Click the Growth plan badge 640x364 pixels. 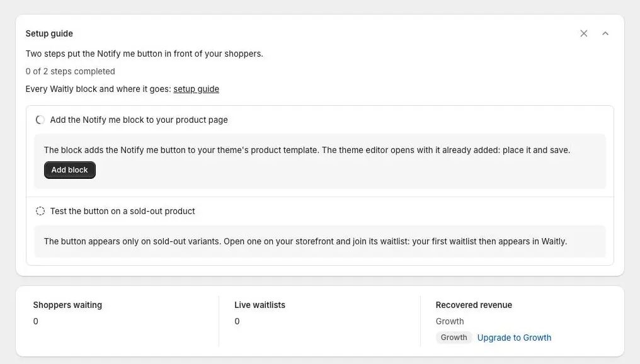pos(454,338)
